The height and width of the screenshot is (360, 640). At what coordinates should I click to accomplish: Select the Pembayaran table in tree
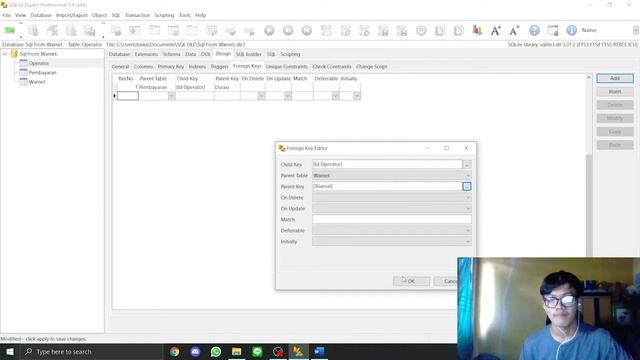click(42, 73)
